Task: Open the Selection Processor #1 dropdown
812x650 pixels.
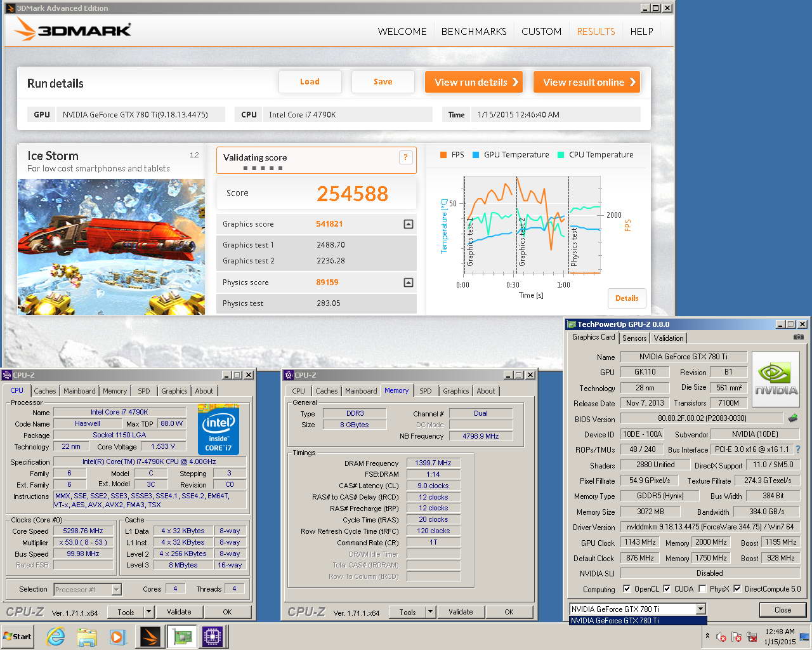Action: tap(116, 590)
